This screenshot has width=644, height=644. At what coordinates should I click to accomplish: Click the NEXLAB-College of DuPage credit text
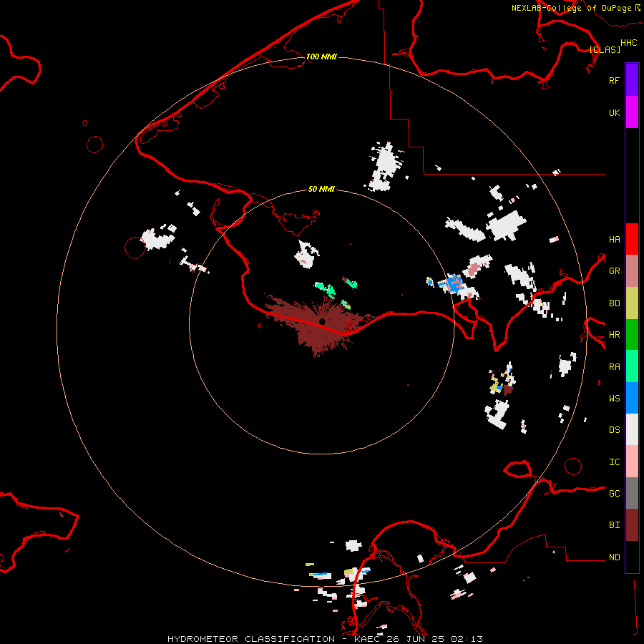coord(571,8)
